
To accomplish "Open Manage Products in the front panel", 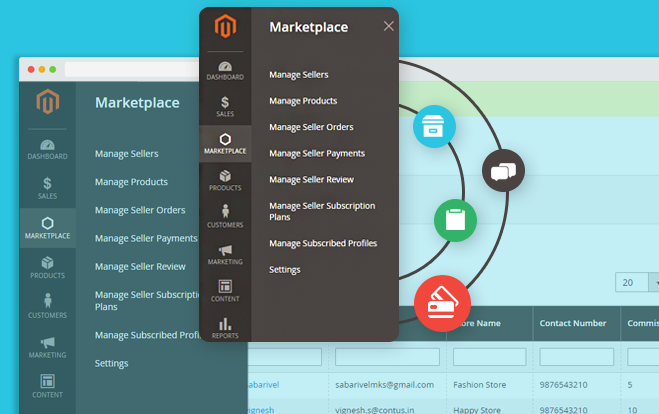I will pos(303,101).
